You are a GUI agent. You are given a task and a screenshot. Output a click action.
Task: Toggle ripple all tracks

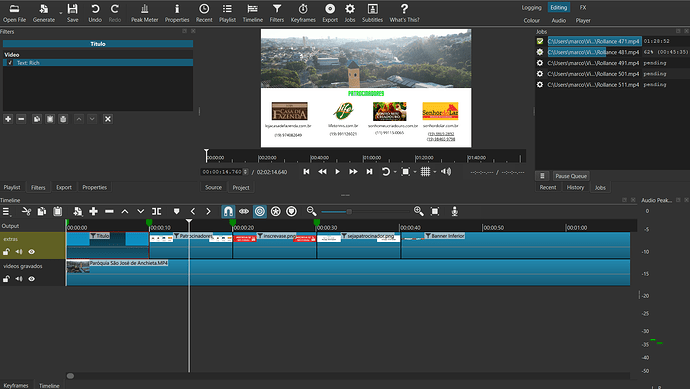click(275, 212)
